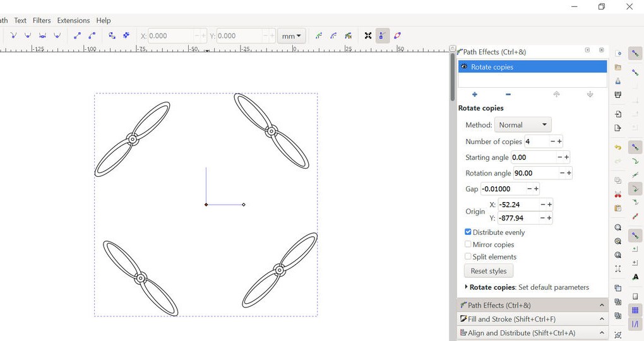This screenshot has height=341, width=644.
Task: Decrease Rotation angle value
Action: 563,173
